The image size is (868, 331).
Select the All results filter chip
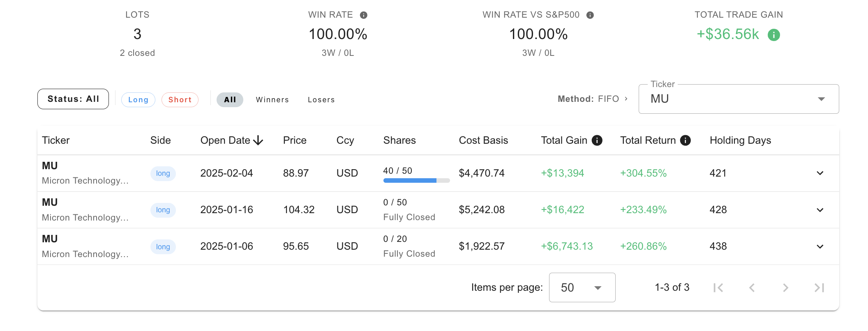tap(230, 100)
